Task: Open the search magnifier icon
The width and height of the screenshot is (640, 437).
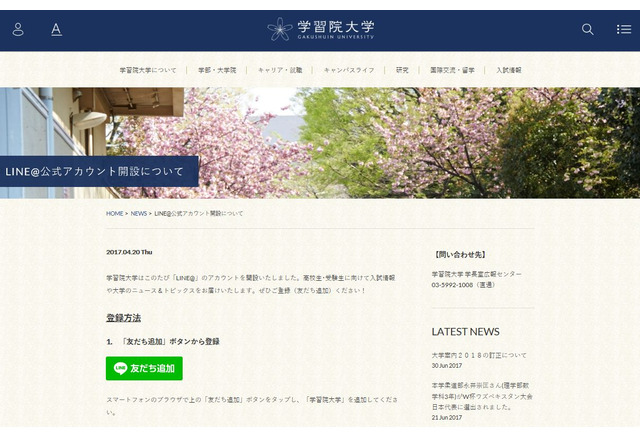Action: tap(587, 29)
